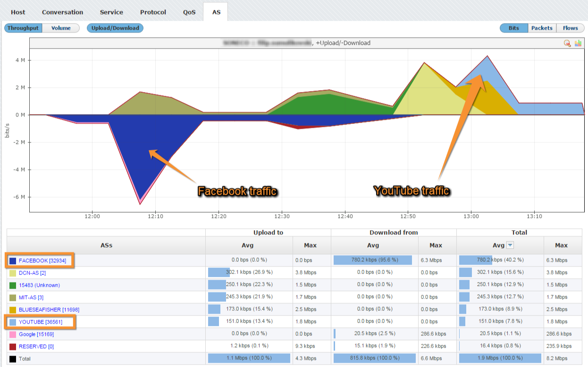Click Total row 1.9 Mbps (100.0 %) cell
The image size is (588, 367).
tap(500, 359)
